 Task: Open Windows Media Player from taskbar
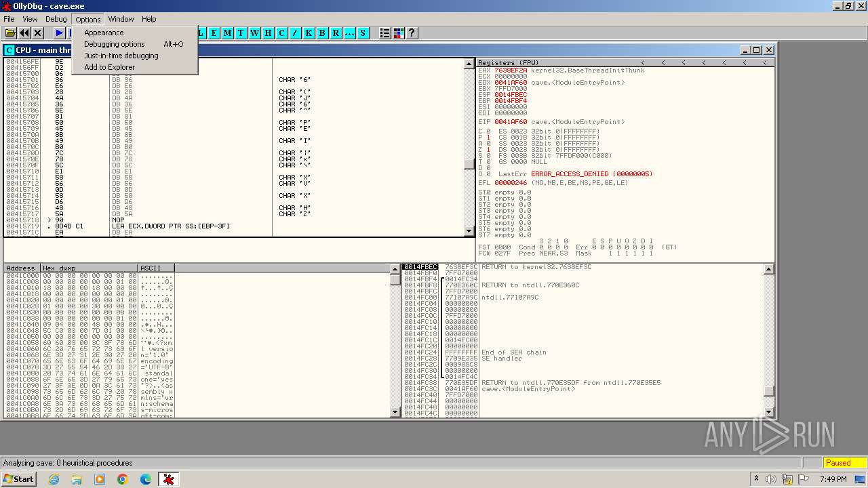click(100, 479)
